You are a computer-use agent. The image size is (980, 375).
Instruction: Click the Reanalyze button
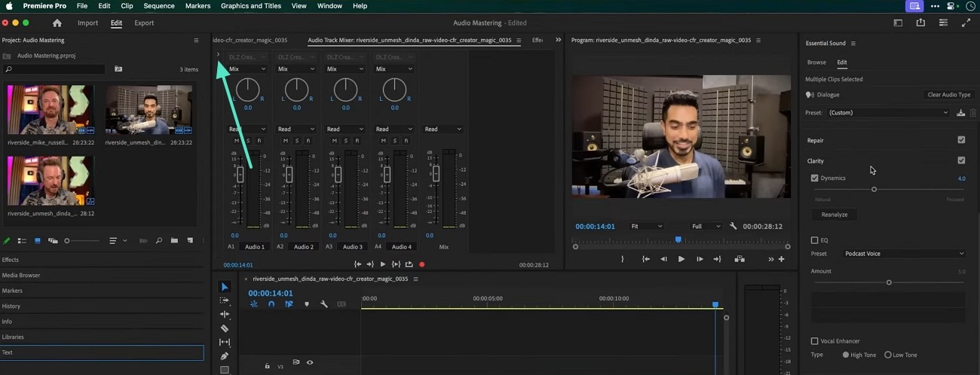pos(834,215)
